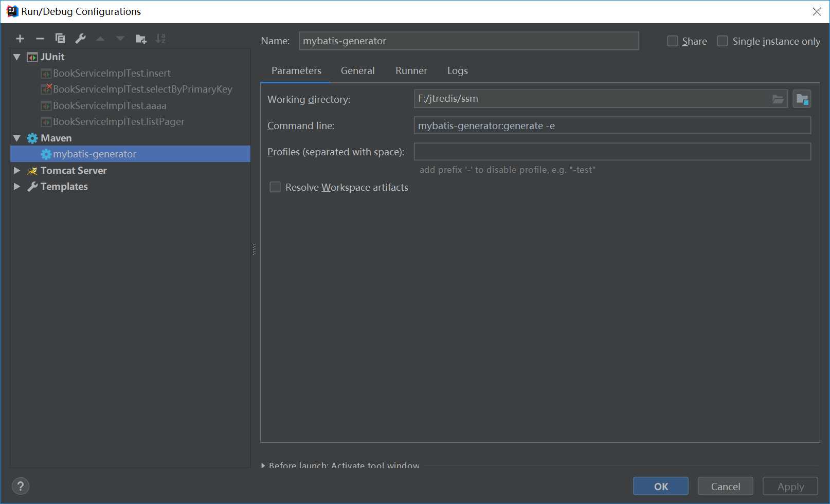Click mybatis-generator gear icon in tree
This screenshot has width=830, height=504.
pos(46,154)
